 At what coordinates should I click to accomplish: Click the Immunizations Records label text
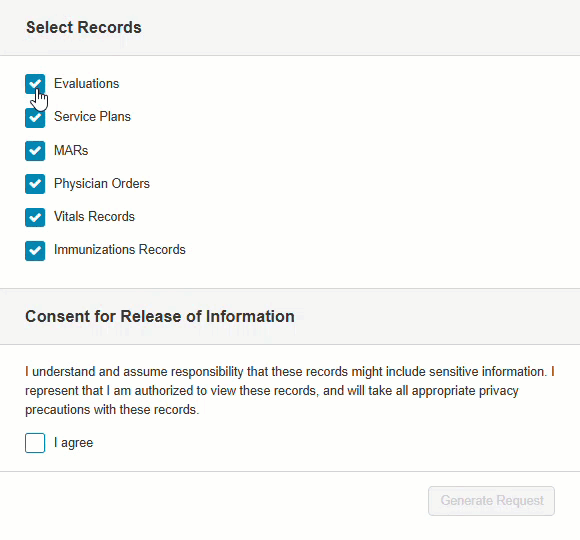click(x=119, y=250)
